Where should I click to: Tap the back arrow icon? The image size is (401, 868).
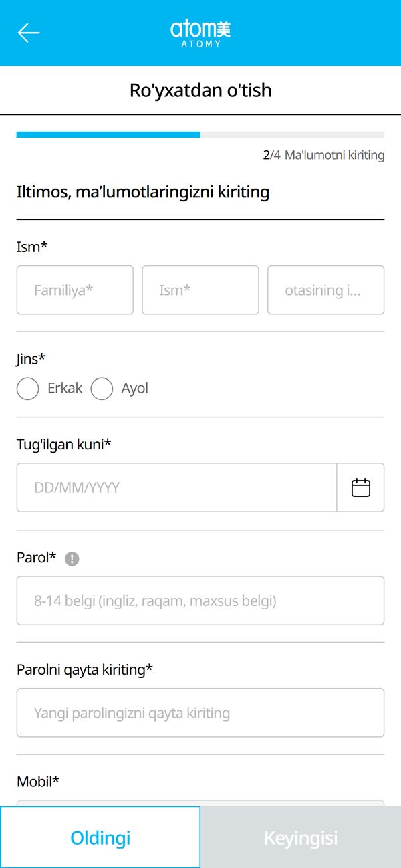tap(29, 33)
